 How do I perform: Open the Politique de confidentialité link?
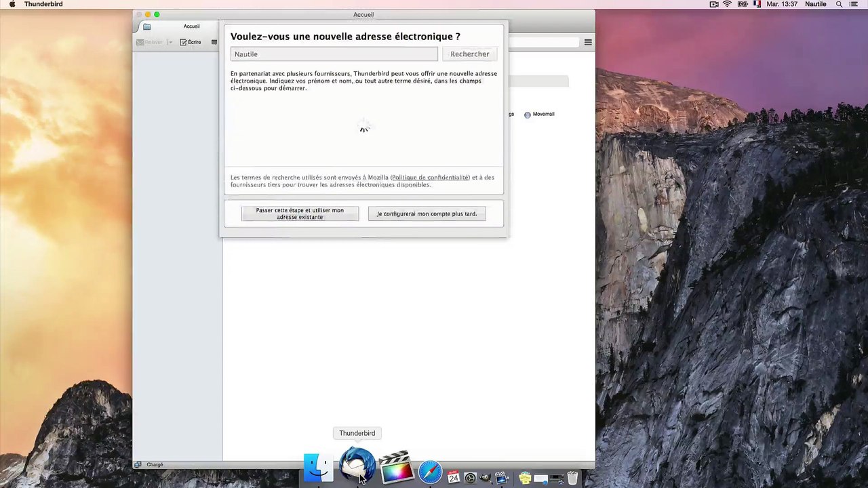point(430,178)
